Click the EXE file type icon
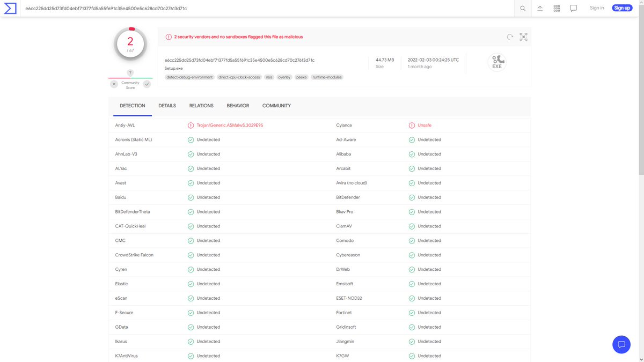 pos(497,62)
